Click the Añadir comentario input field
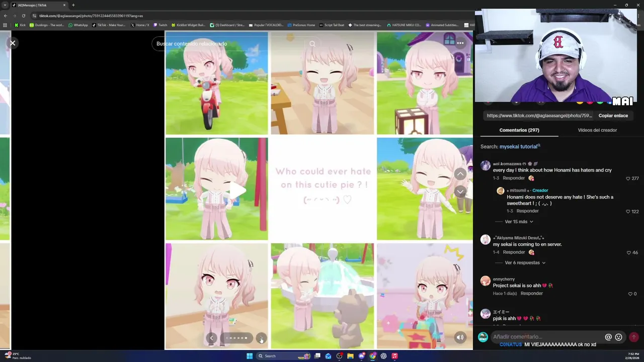644x362 pixels. click(547, 337)
